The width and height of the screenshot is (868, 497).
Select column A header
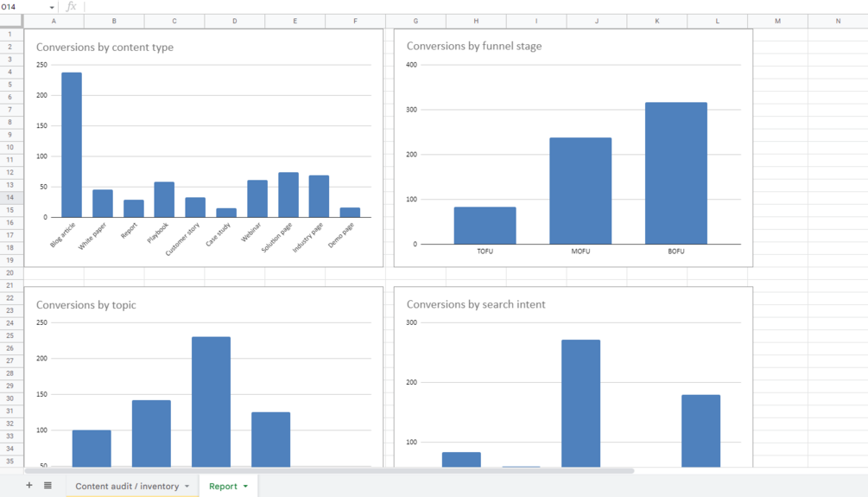(x=54, y=21)
